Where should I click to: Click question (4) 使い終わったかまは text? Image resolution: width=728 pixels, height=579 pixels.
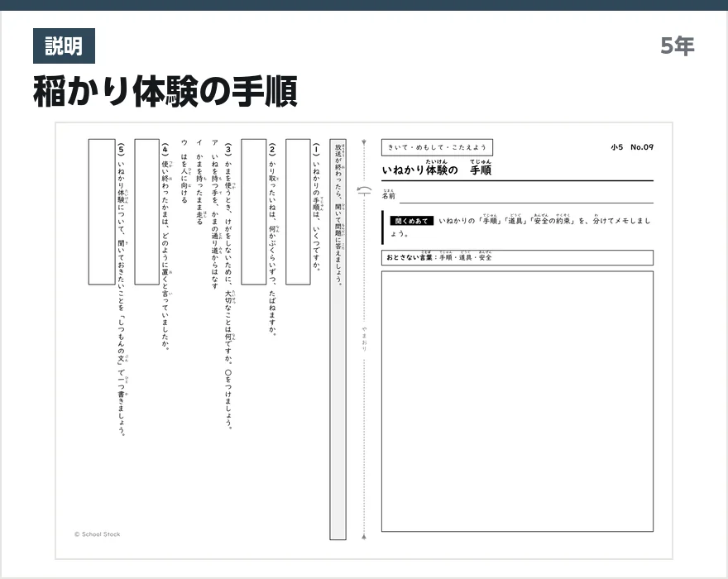click(165, 246)
